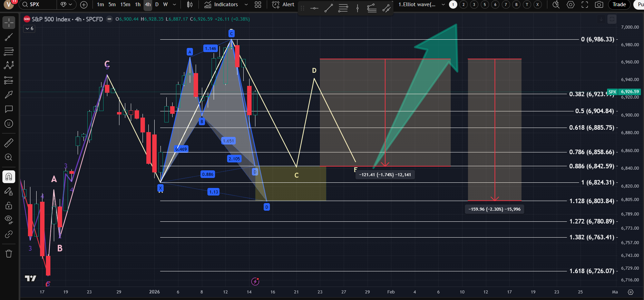The width and height of the screenshot is (644, 300).
Task: Click the SPX symbol search field
Action: (x=37, y=4)
